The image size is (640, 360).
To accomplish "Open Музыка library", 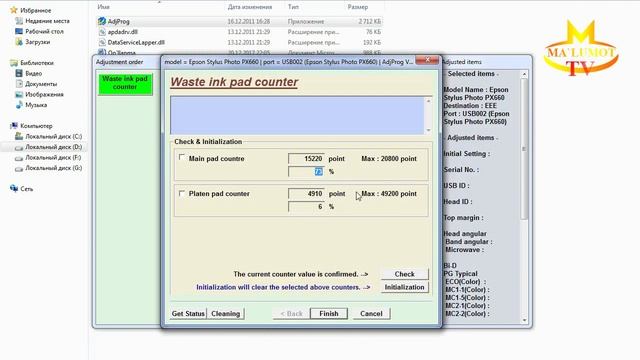I will [x=36, y=105].
